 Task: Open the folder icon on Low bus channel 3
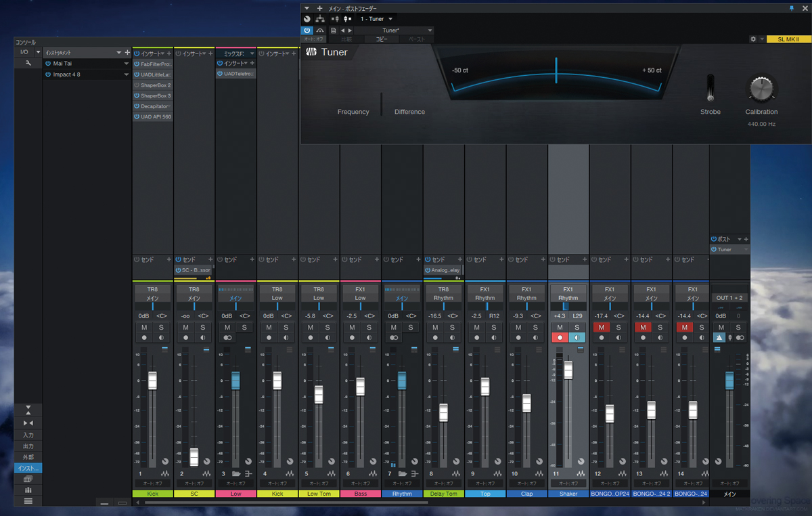coord(236,473)
